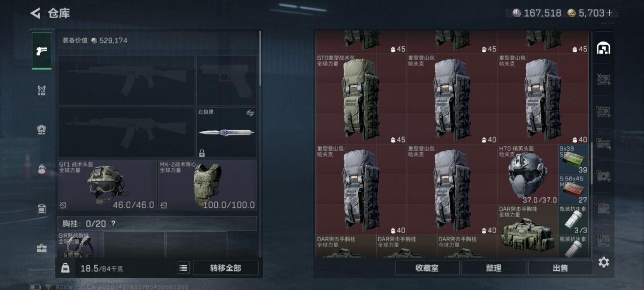Viewport: 644px width, 290px height.
Task: Select the MK-2 战术背心 armor slot
Action: pyautogui.click(x=208, y=185)
